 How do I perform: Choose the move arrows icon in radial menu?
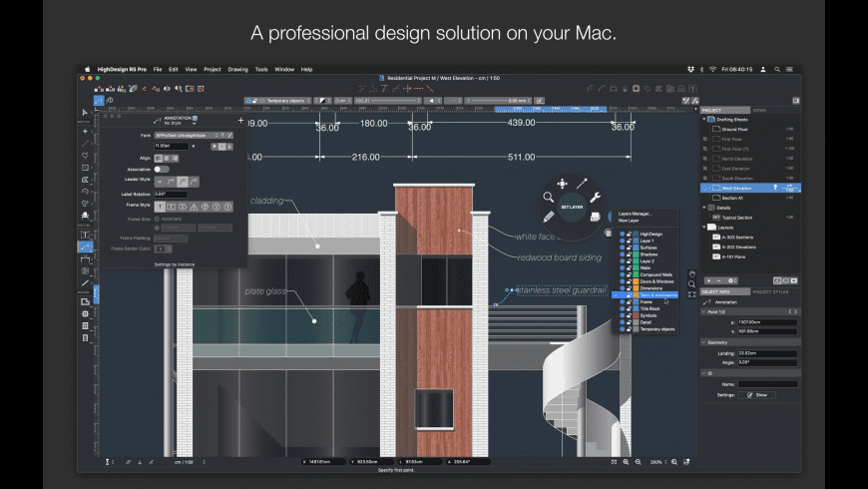click(x=562, y=184)
